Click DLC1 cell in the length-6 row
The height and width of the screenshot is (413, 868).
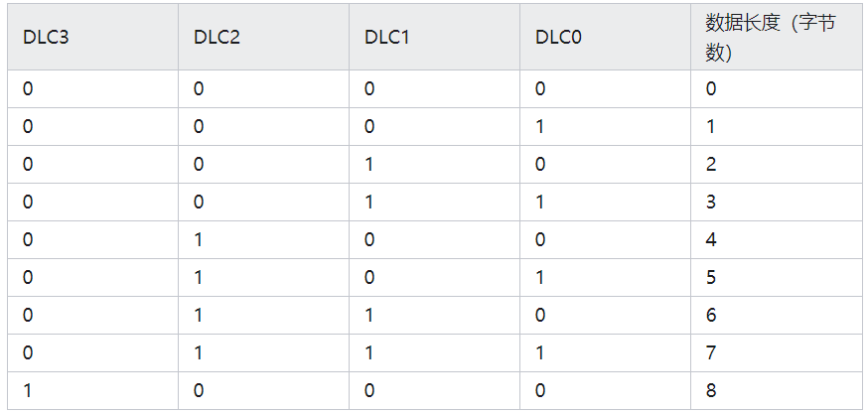(x=369, y=315)
